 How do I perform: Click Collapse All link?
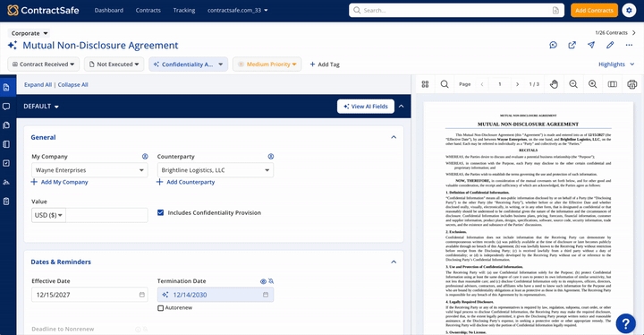[x=72, y=85]
